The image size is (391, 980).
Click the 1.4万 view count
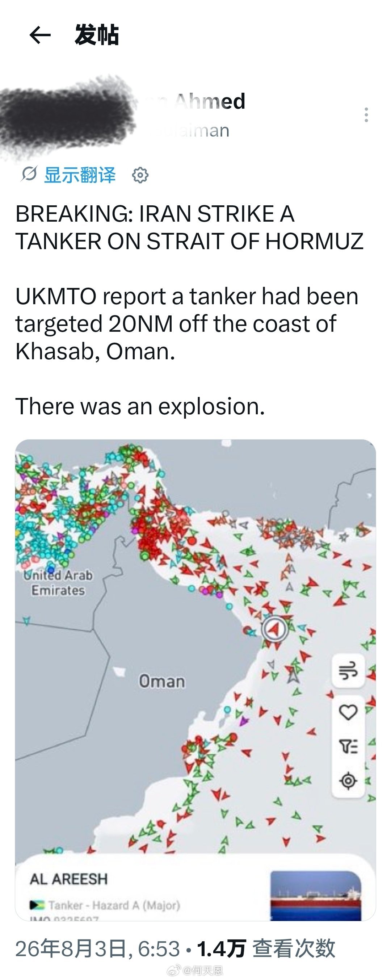click(221, 948)
